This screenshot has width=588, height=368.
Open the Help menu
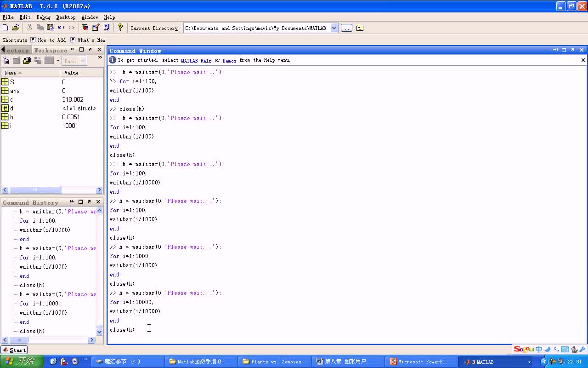pos(109,17)
